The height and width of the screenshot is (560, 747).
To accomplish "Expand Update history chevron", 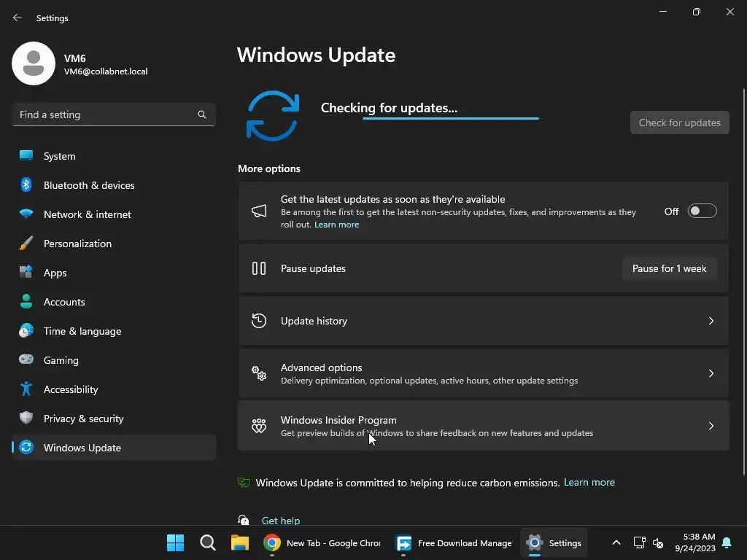I will (711, 321).
